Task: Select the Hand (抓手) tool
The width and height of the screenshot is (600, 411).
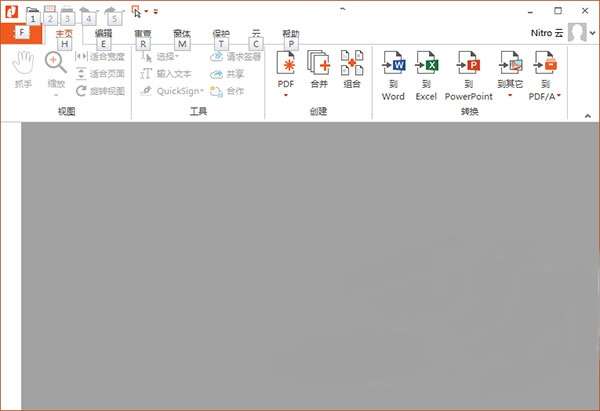Action: pos(23,69)
